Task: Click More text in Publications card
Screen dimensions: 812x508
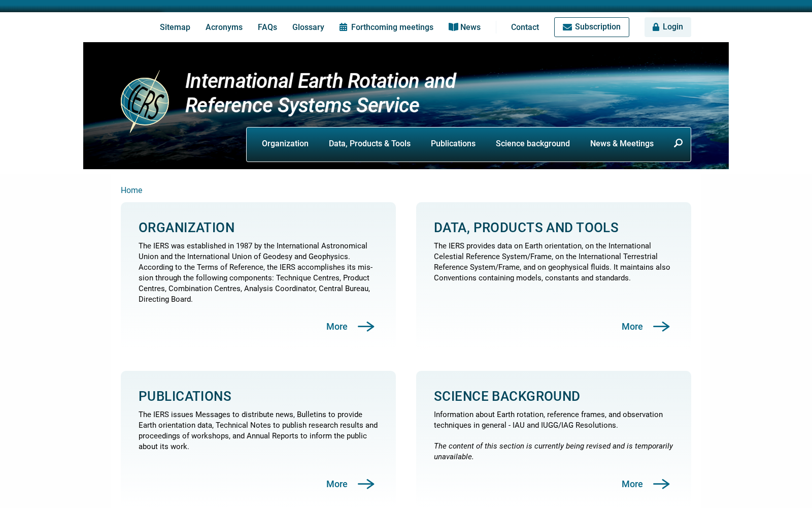Action: point(337,484)
